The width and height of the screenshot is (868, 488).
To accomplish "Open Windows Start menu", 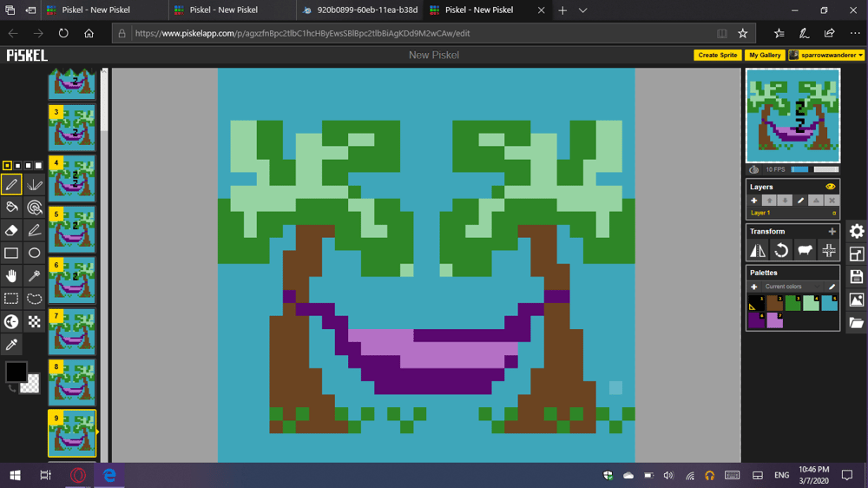I will tap(15, 475).
